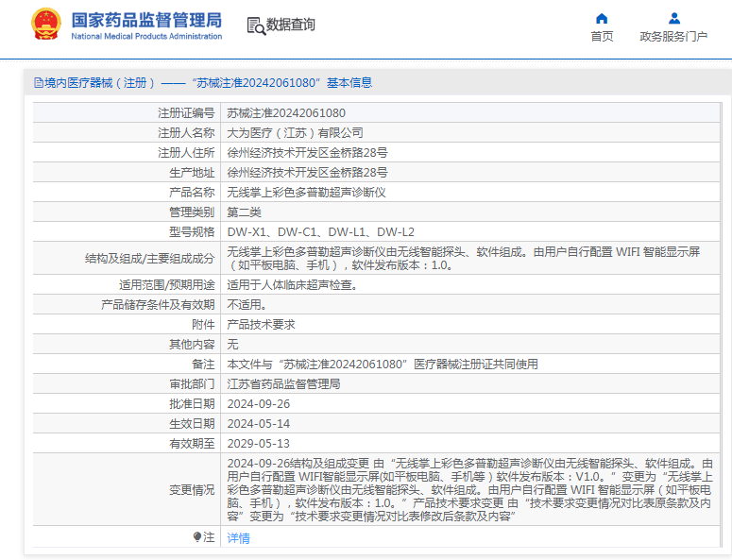Click the 首页 house icon
This screenshot has width=732, height=560.
click(x=602, y=18)
